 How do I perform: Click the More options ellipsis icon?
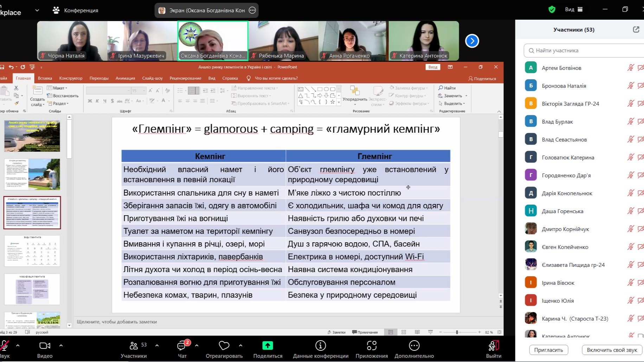(414, 346)
